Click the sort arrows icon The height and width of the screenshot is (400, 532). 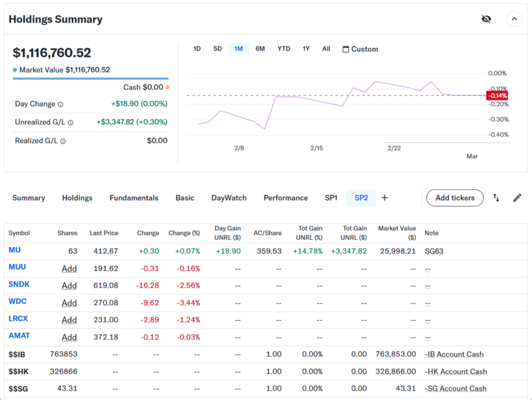496,198
